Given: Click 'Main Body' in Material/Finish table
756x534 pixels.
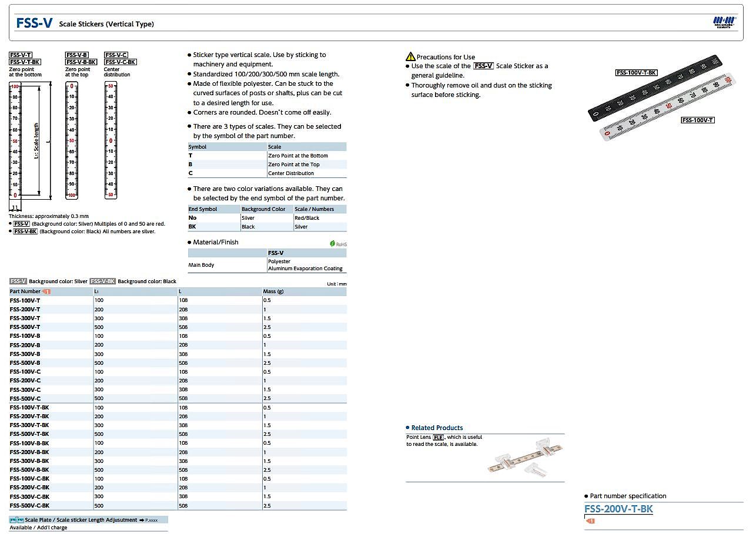Looking at the screenshot, I should pos(201,265).
